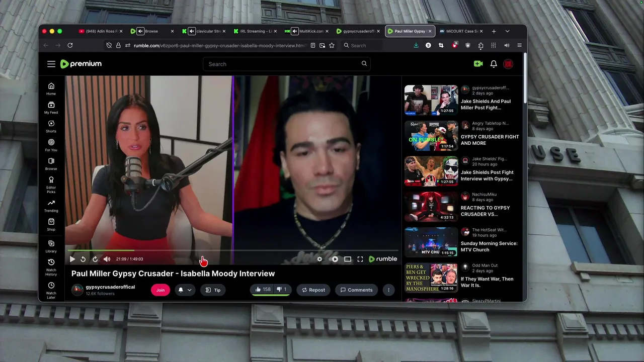Image resolution: width=644 pixels, height=362 pixels.
Task: Open the Rumble hamburger menu
Action: coord(51,64)
